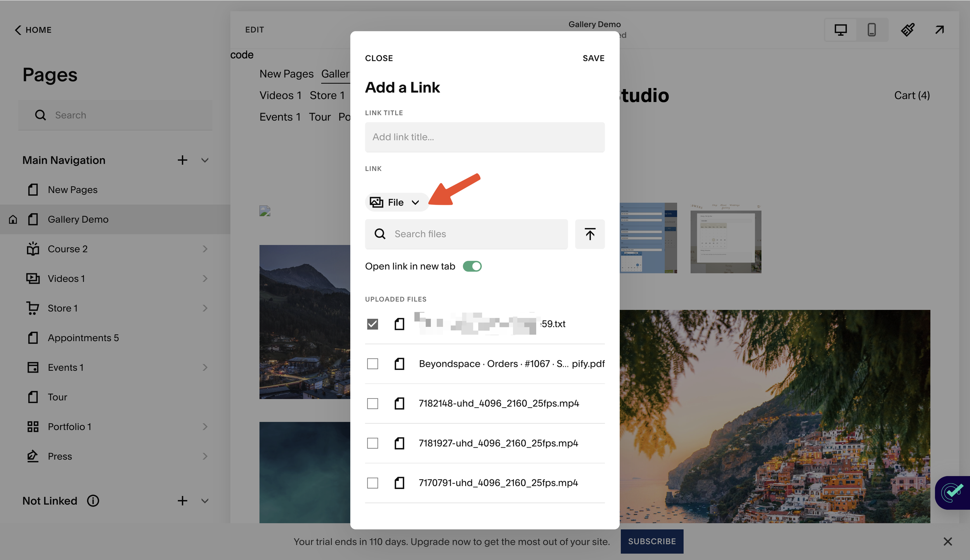The height and width of the screenshot is (560, 970).
Task: Click the Portfolio 1 grid icon
Action: (33, 426)
